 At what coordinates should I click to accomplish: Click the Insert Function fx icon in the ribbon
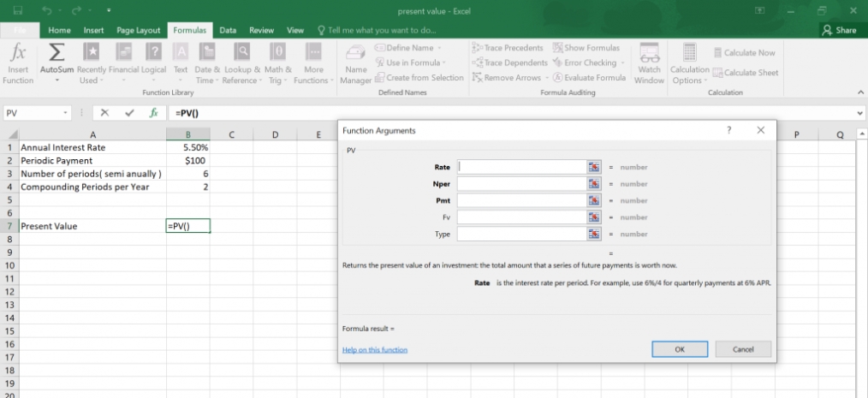[x=18, y=53]
